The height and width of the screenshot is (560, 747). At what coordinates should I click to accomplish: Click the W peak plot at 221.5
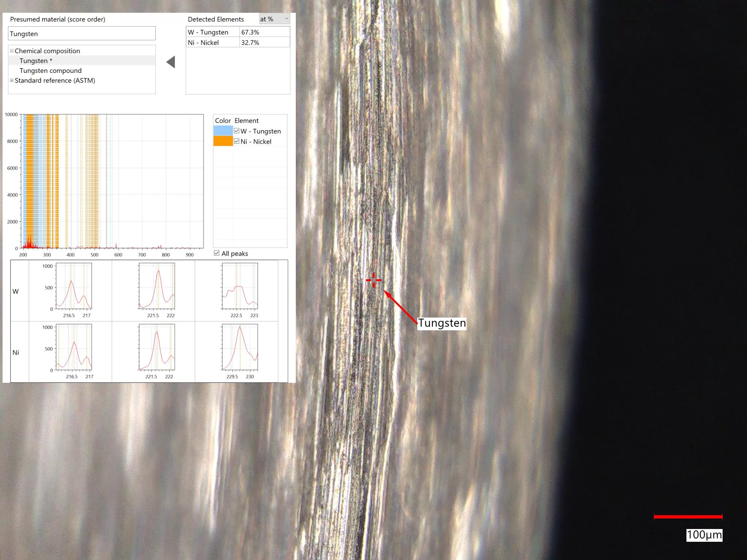(x=156, y=286)
